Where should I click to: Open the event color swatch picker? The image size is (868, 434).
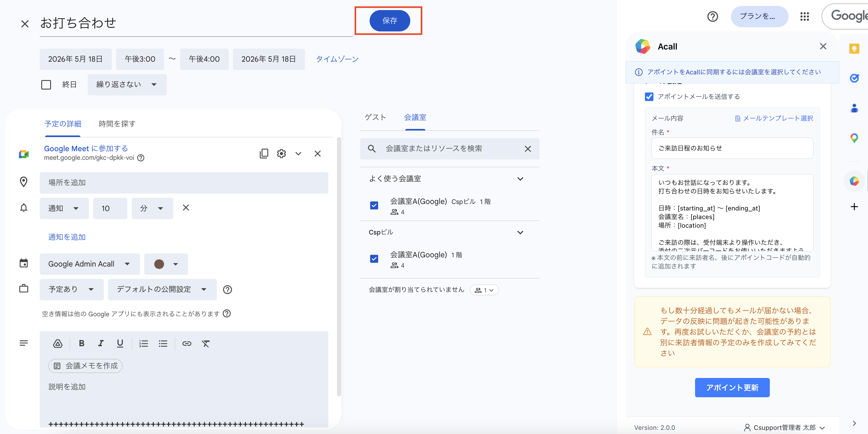(166, 264)
